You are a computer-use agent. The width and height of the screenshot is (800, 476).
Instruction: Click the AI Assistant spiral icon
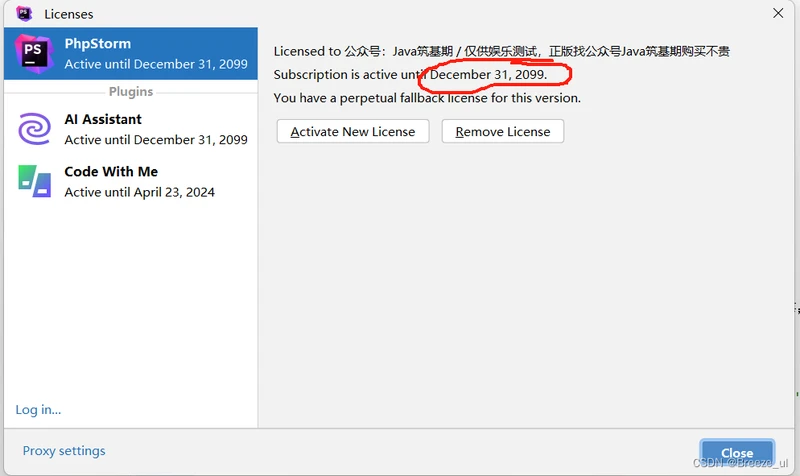click(34, 129)
